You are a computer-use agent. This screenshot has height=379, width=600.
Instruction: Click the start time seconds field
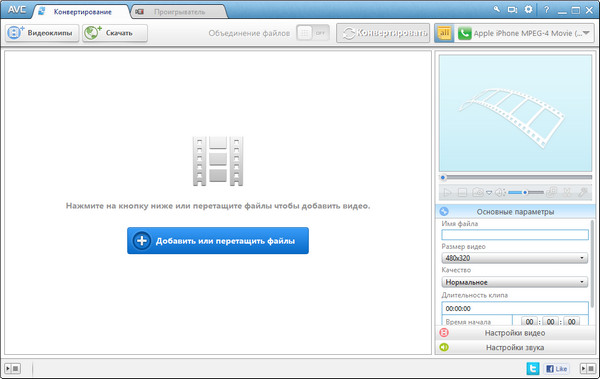pyautogui.click(x=571, y=322)
